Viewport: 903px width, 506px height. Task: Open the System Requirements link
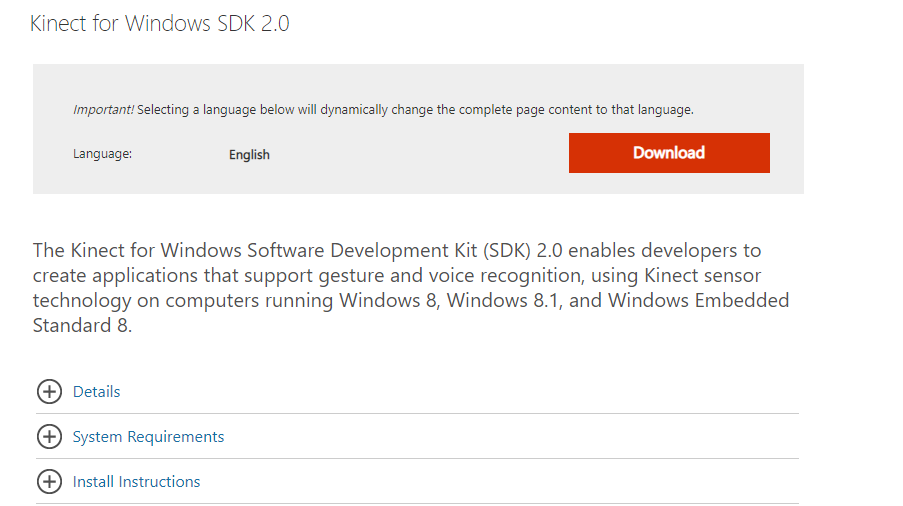coord(148,437)
